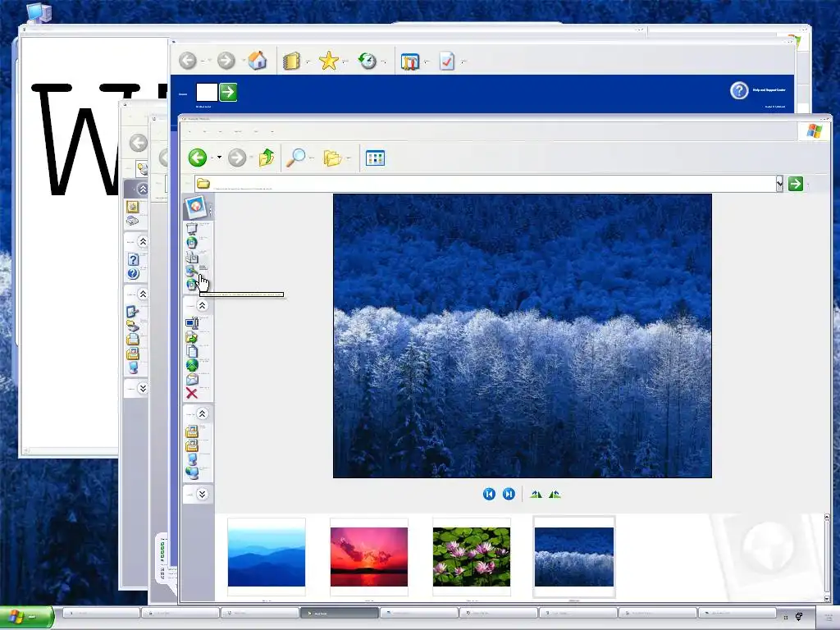The height and width of the screenshot is (630, 840).
Task: Rotate the picture counterclockwise
Action: (x=555, y=494)
